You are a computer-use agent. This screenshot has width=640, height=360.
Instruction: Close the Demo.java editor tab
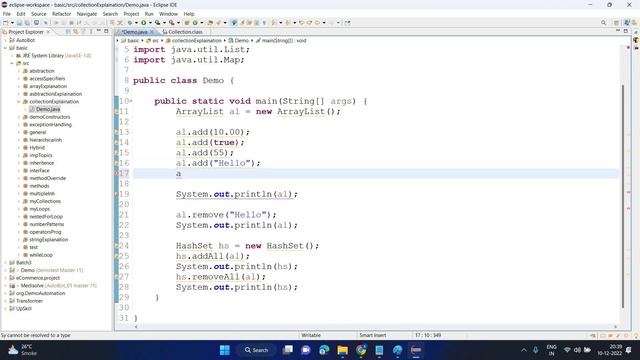click(x=152, y=31)
